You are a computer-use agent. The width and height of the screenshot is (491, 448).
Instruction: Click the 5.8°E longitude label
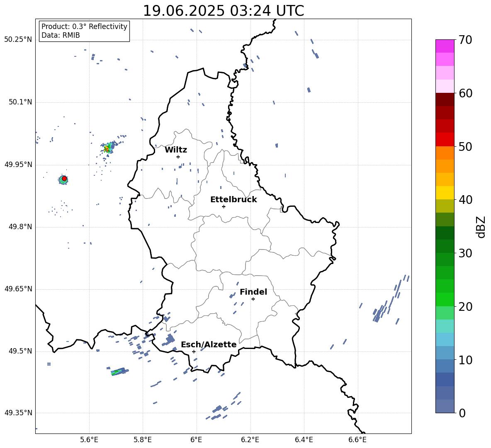click(x=143, y=440)
